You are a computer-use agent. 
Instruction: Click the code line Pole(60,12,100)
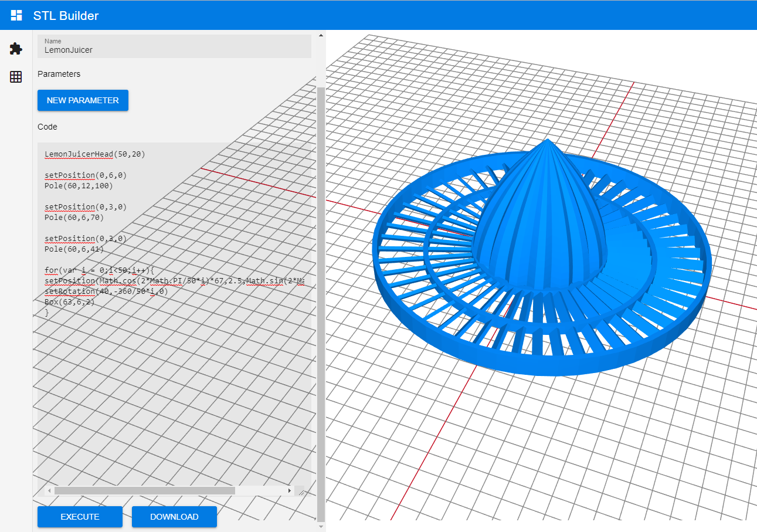point(79,186)
